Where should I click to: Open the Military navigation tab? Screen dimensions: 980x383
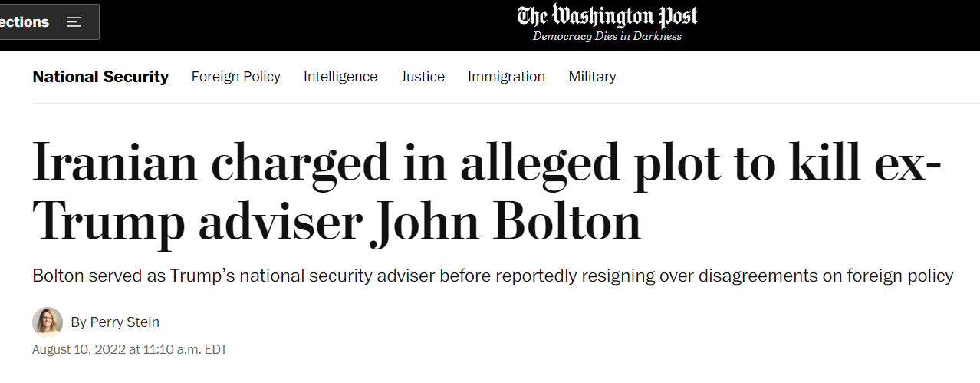click(592, 77)
